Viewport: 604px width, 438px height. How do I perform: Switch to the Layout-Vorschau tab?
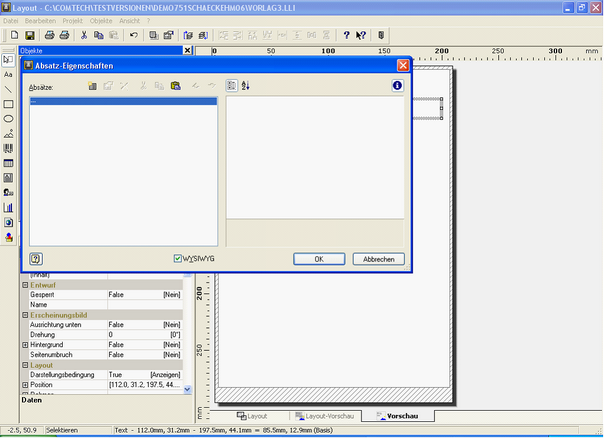point(324,416)
